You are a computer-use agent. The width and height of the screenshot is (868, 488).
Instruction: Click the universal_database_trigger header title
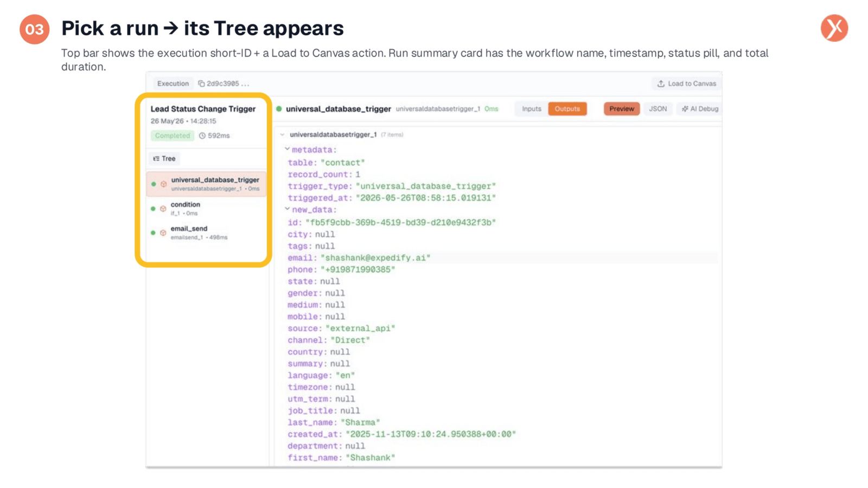pyautogui.click(x=339, y=109)
